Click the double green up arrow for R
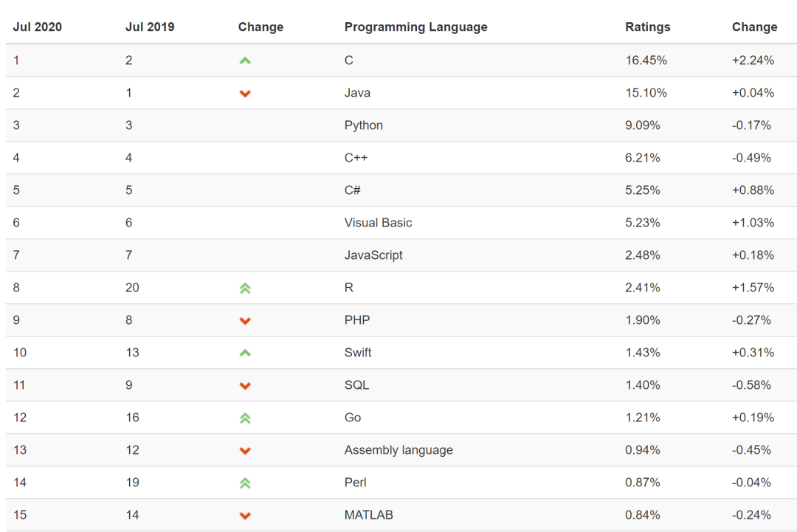The height and width of the screenshot is (532, 797). (x=245, y=289)
